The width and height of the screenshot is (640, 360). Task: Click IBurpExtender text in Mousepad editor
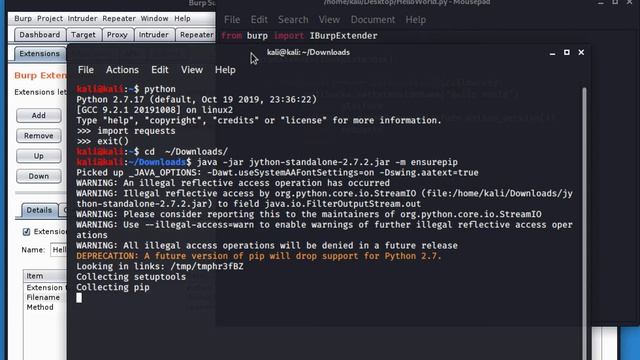pyautogui.click(x=343, y=36)
